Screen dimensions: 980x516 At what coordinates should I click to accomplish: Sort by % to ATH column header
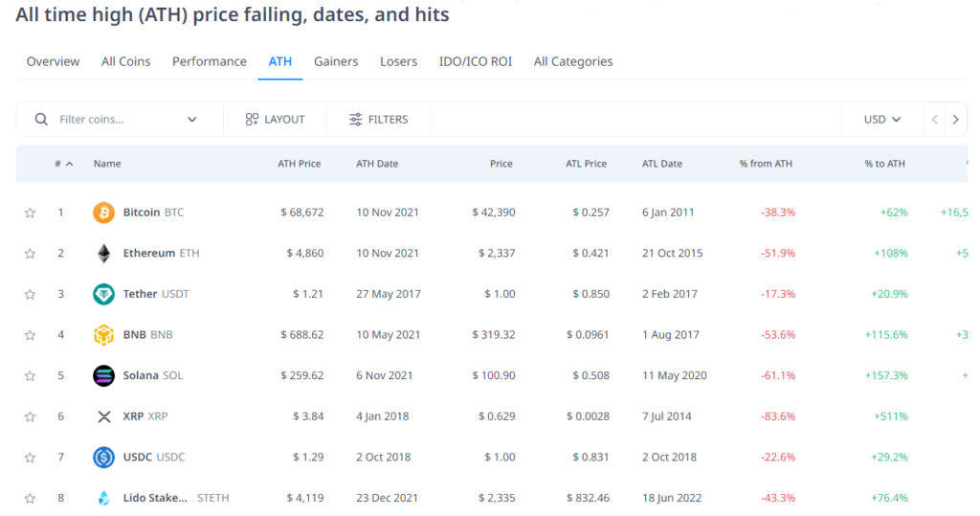[884, 164]
